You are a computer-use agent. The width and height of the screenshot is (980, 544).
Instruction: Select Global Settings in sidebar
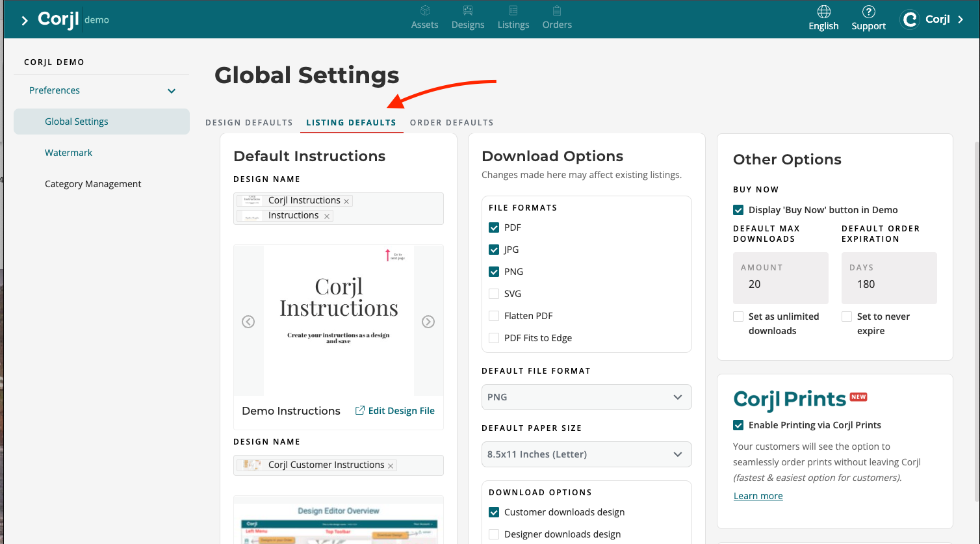101,122
